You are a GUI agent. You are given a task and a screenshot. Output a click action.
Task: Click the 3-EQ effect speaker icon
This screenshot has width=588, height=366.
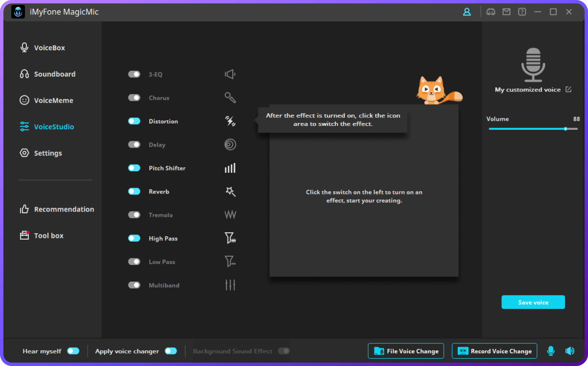[230, 74]
